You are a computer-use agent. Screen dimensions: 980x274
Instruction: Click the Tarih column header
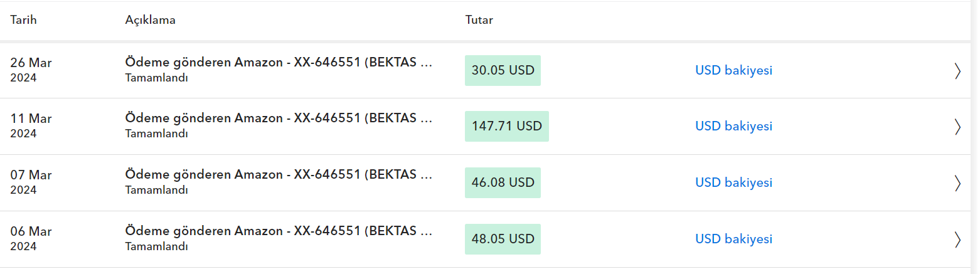(x=23, y=19)
